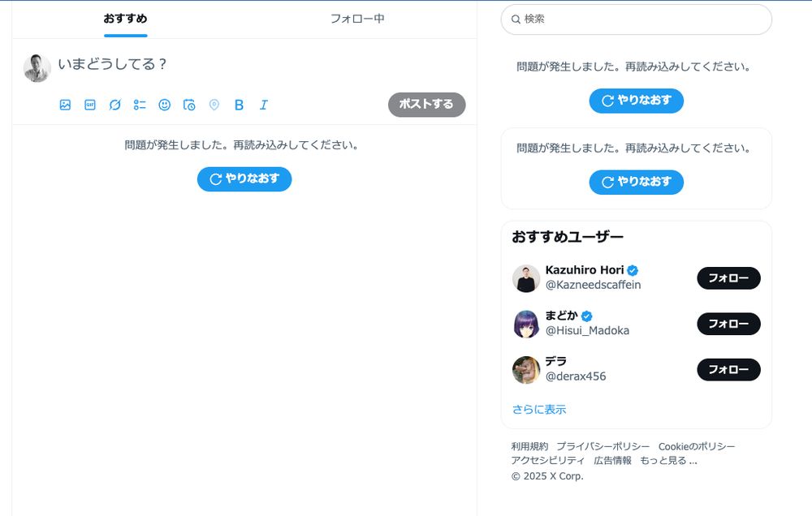This screenshot has width=812, height=516.
Task: Click the verified badge next to Kazuhiro Hori
Action: [632, 269]
